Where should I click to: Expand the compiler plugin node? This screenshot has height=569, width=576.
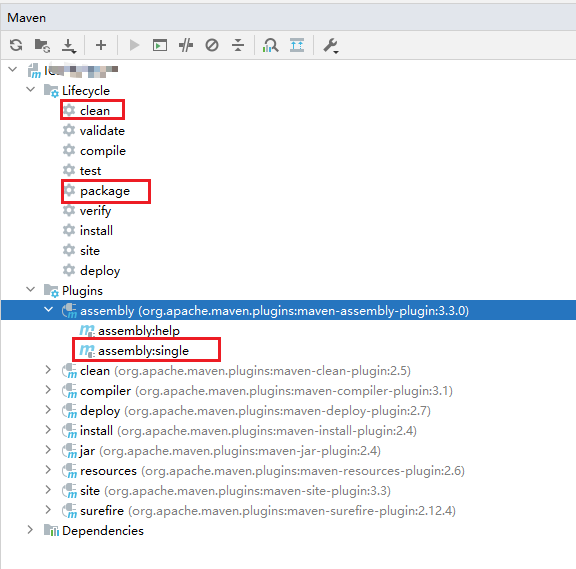(48, 390)
